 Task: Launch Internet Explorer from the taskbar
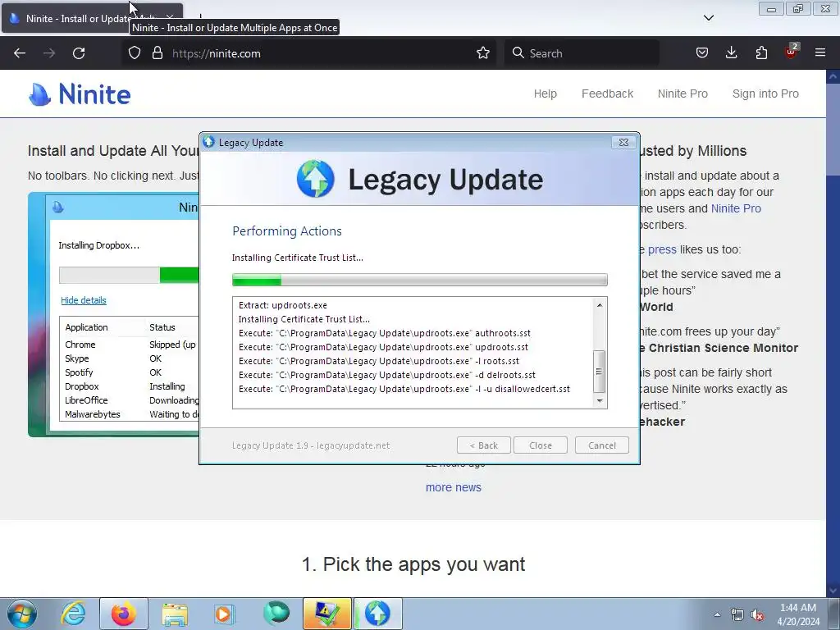pyautogui.click(x=73, y=614)
